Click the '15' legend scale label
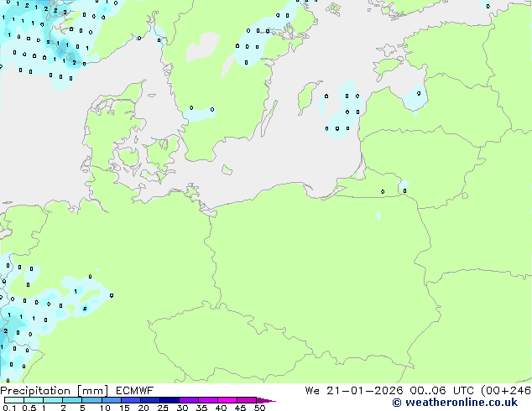Image resolution: width=532 pixels, height=411 pixels. [124, 408]
